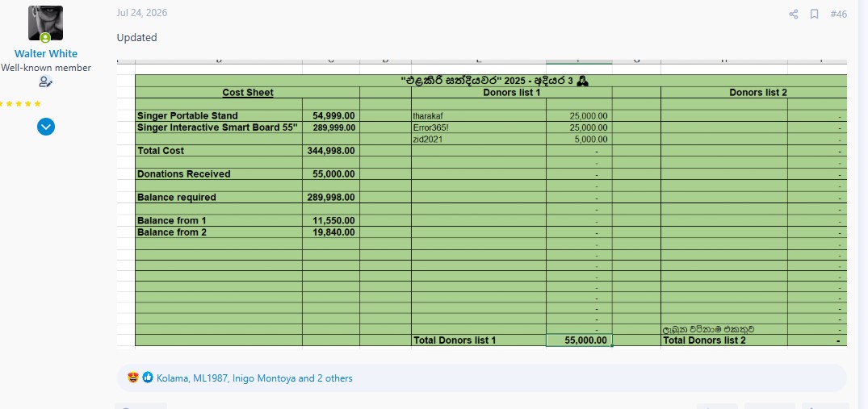
Task: Click the "Updated" post text
Action: 136,38
